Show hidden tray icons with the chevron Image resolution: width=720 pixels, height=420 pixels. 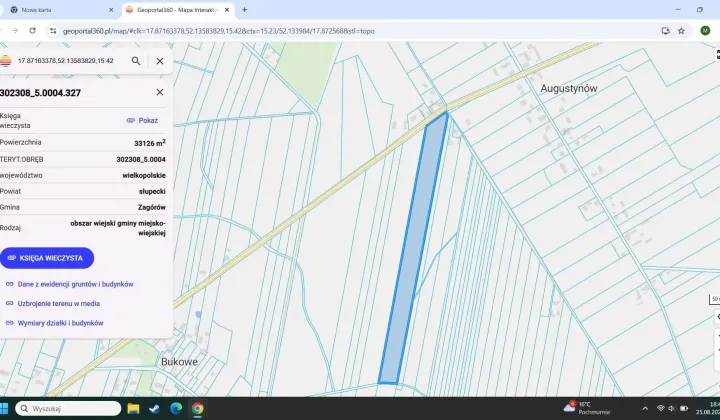(x=645, y=408)
